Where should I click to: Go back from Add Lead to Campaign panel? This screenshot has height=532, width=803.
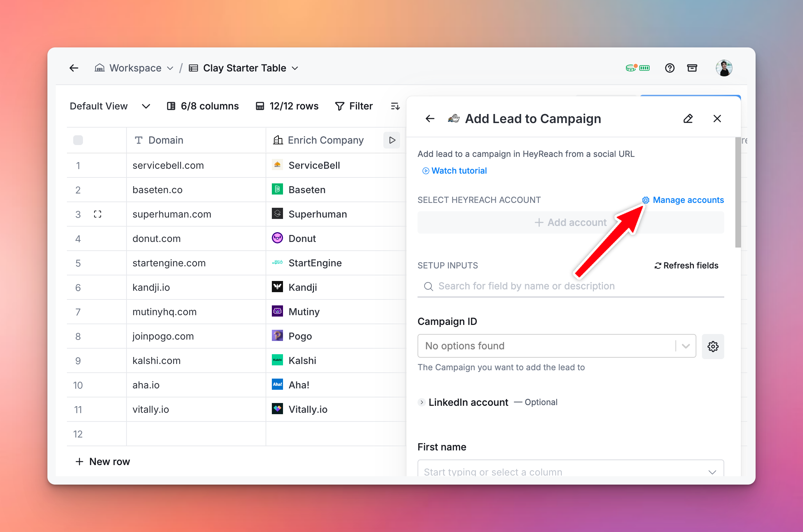point(430,119)
